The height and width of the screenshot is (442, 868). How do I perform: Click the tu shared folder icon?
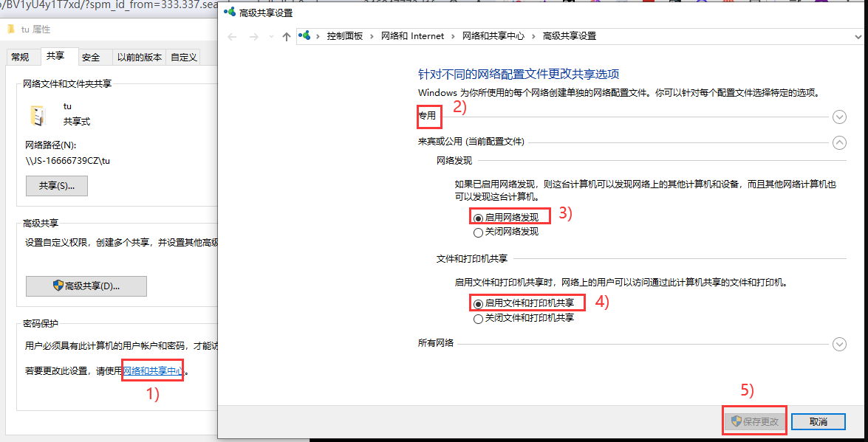(36, 115)
